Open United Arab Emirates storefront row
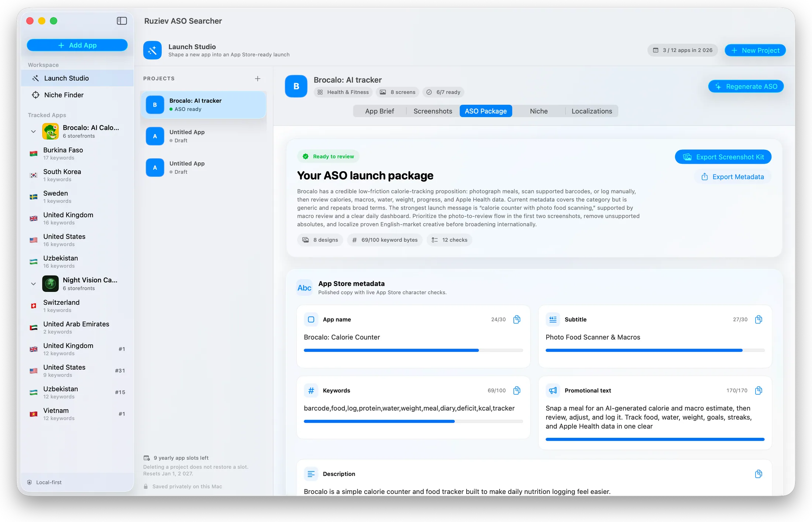Image resolution: width=812 pixels, height=522 pixels. pyautogui.click(x=77, y=328)
